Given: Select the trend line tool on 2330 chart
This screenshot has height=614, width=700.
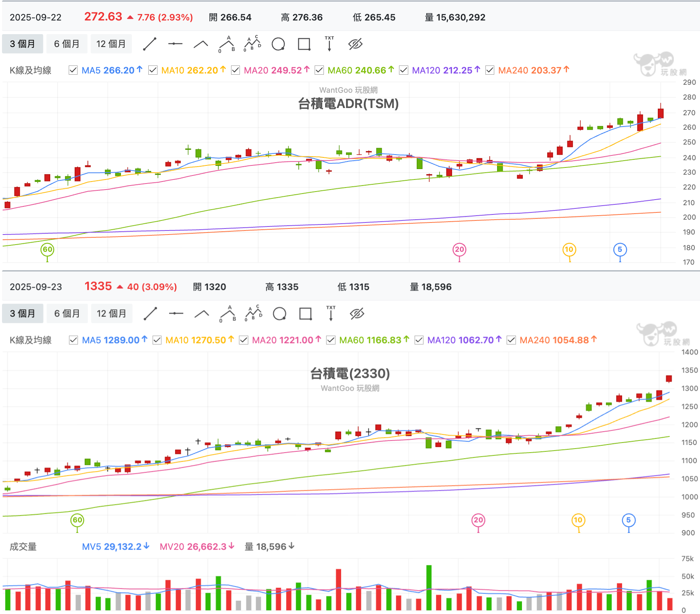Looking at the screenshot, I should 150,314.
